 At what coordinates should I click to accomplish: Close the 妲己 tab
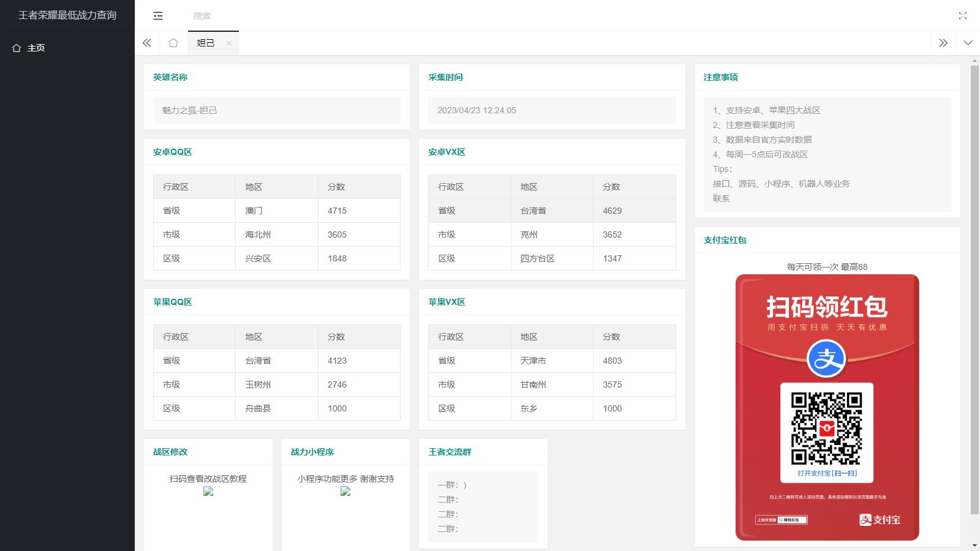coord(229,43)
